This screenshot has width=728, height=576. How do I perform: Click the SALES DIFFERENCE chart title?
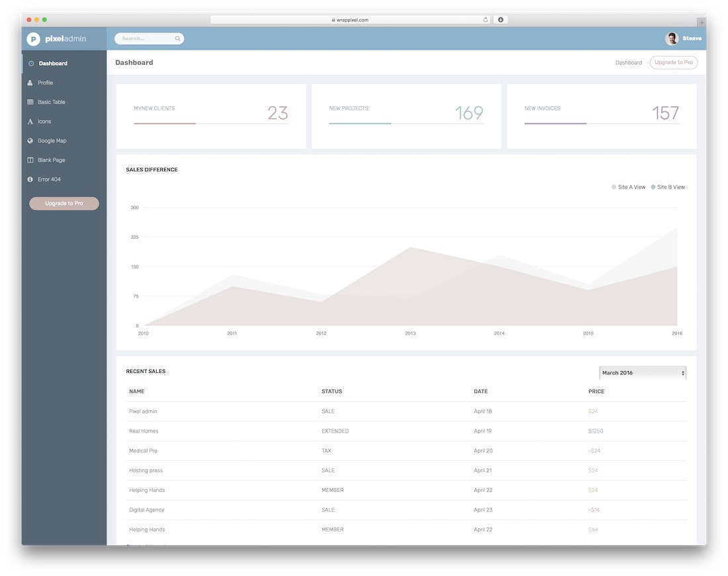[152, 170]
